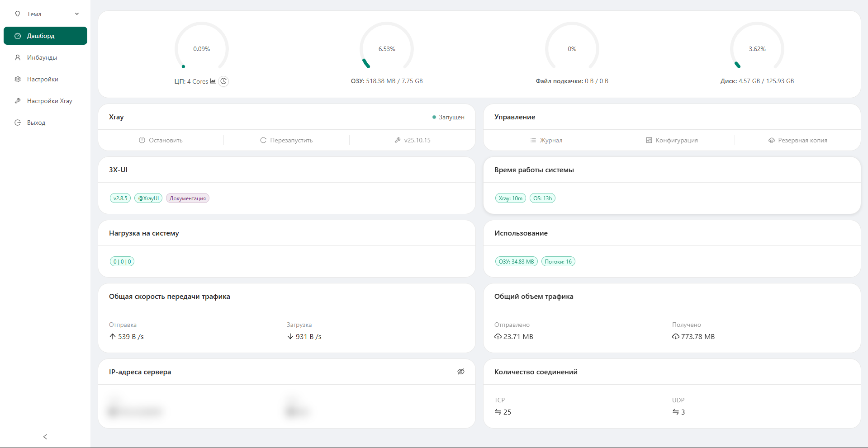The width and height of the screenshot is (868, 448).
Task: Open the CPU usage chart icon
Action: 213,81
